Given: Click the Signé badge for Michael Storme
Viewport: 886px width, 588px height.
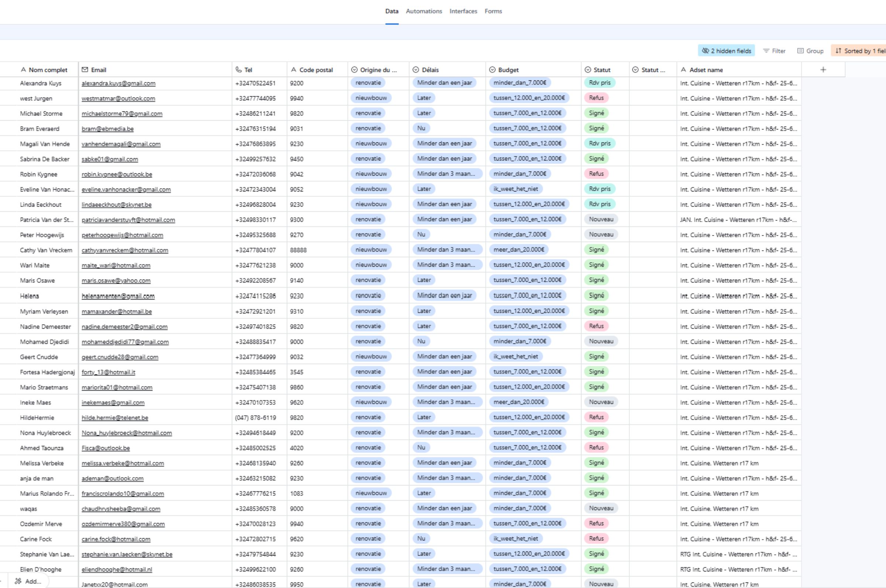Looking at the screenshot, I should point(596,113).
